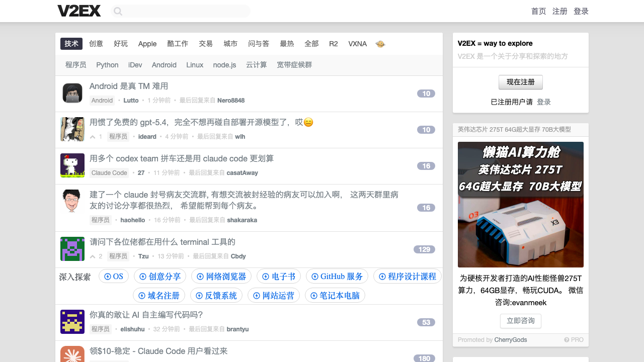Open Android sub-node link
Viewport: 644px width, 362px height.
click(x=164, y=65)
